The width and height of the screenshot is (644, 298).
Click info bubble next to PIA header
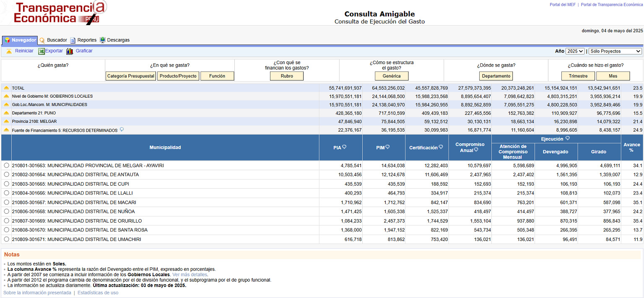(x=344, y=147)
